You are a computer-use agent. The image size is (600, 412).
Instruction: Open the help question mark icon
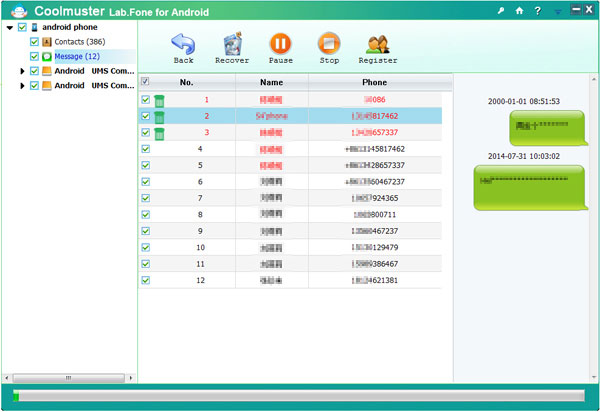tap(537, 10)
